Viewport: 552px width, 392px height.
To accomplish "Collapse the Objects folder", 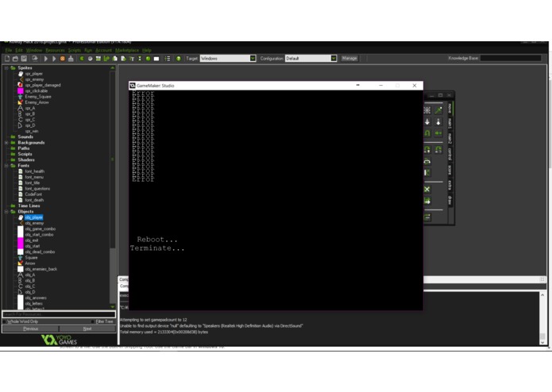I will coord(6,212).
